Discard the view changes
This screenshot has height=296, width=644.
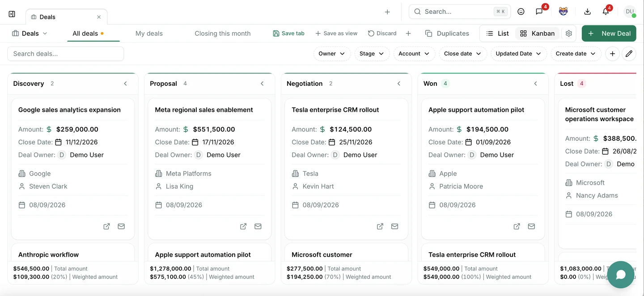[382, 34]
